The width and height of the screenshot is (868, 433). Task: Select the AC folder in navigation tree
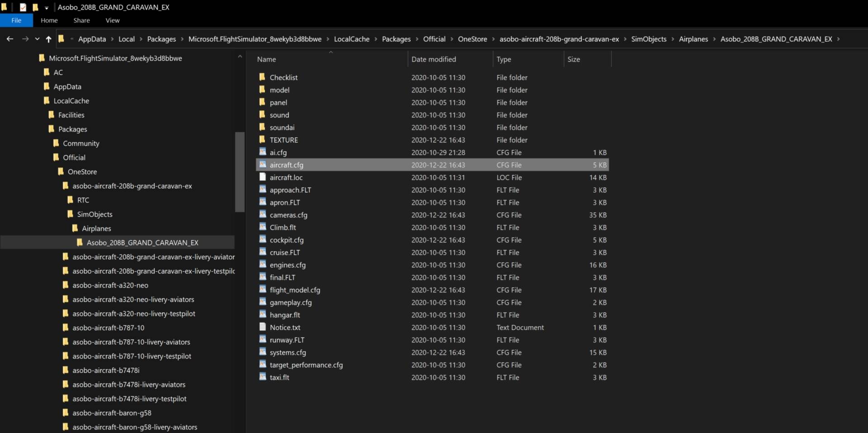[x=58, y=72]
